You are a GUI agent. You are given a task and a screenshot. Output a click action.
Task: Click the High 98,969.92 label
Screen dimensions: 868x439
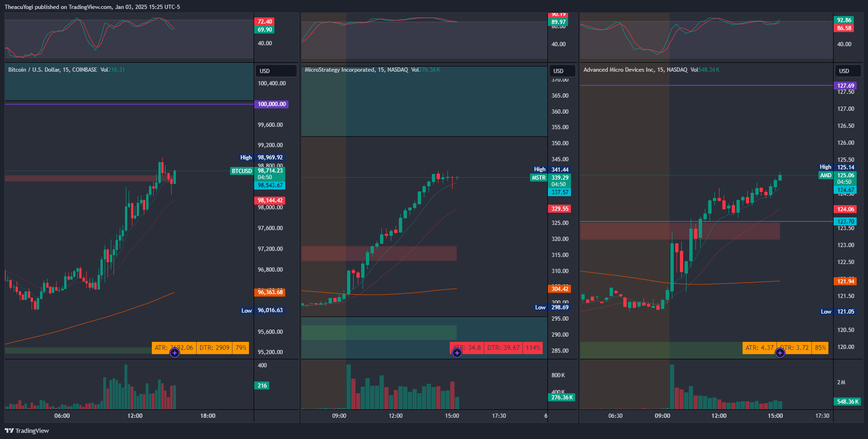pos(262,157)
